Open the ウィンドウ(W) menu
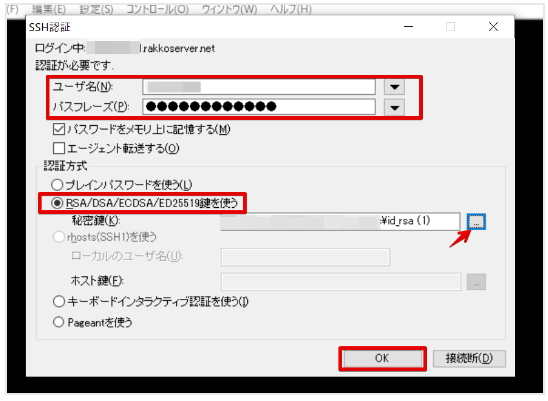Viewport: 548px width, 401px height. pyautogui.click(x=229, y=9)
